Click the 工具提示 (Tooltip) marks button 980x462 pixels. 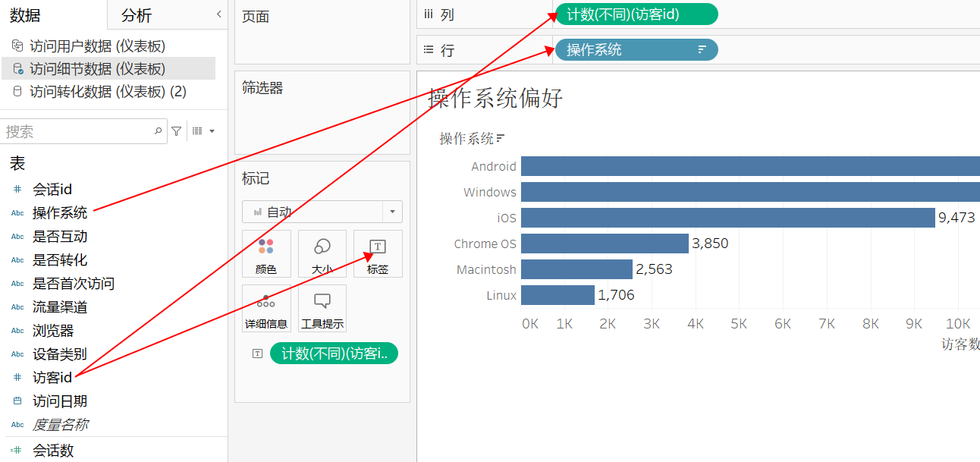322,309
